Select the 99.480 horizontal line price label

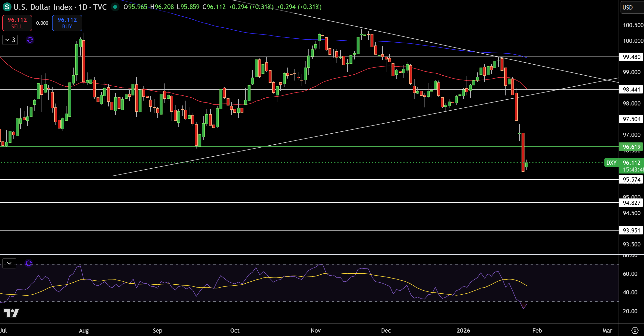coord(631,57)
